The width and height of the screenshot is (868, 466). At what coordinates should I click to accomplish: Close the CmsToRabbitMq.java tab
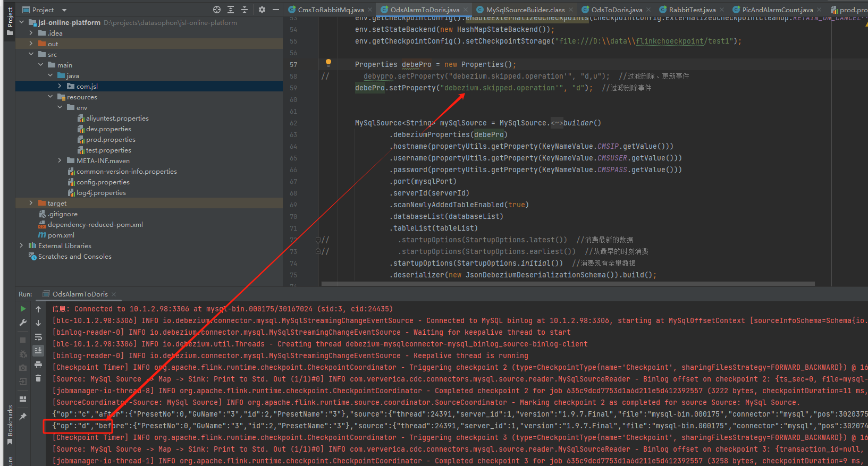370,10
